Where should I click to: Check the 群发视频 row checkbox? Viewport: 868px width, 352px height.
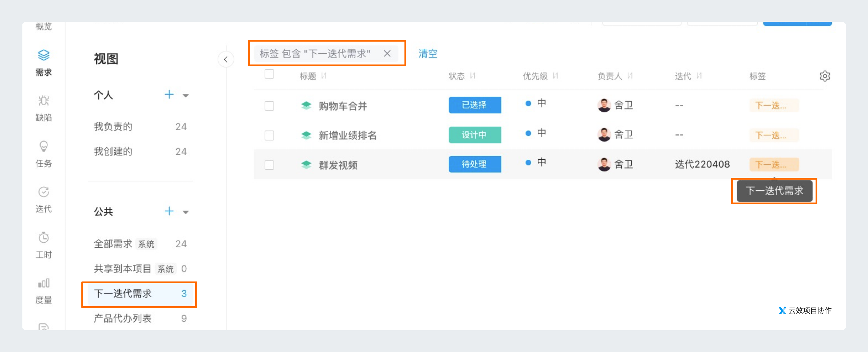point(269,165)
